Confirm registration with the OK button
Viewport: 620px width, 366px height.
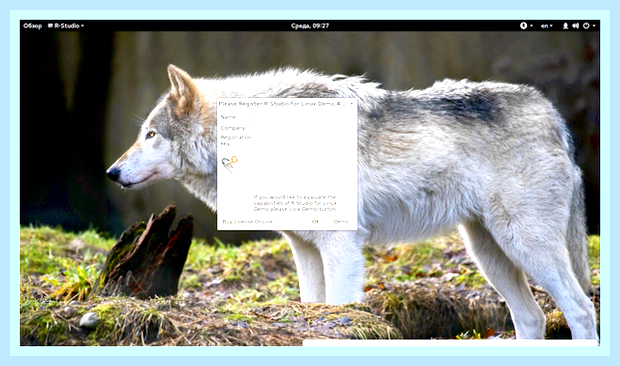[x=315, y=222]
